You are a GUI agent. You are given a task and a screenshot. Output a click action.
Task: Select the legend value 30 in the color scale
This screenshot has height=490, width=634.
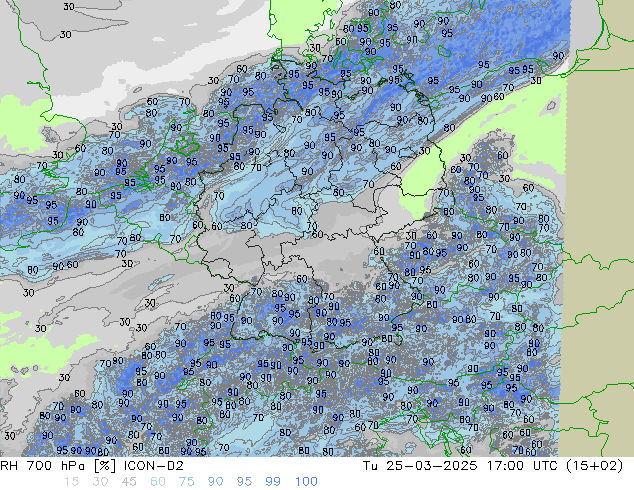coord(100,482)
